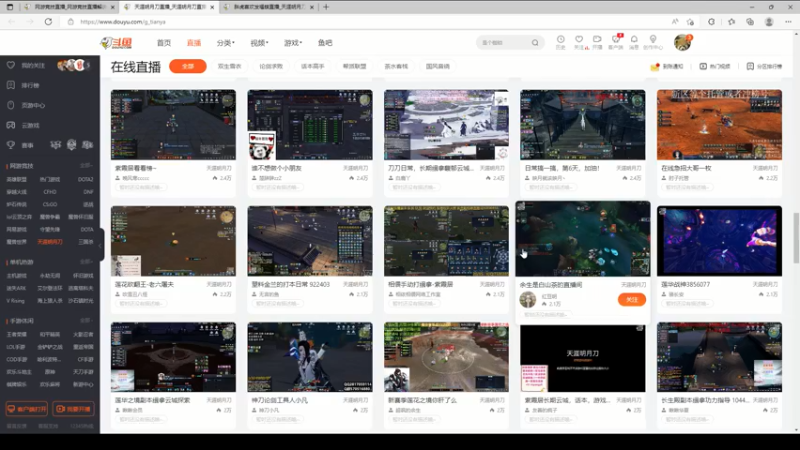Select V Rising in sidebar games
The image size is (800, 450).
[x=15, y=301]
